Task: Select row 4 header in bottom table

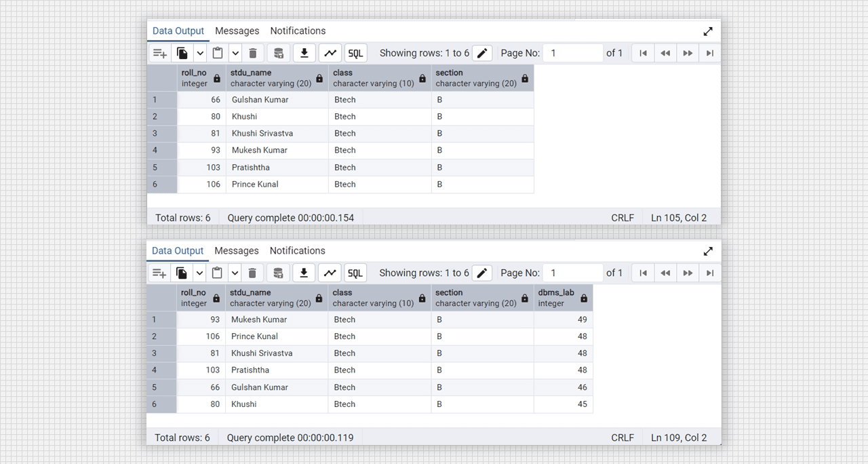Action: click(161, 370)
